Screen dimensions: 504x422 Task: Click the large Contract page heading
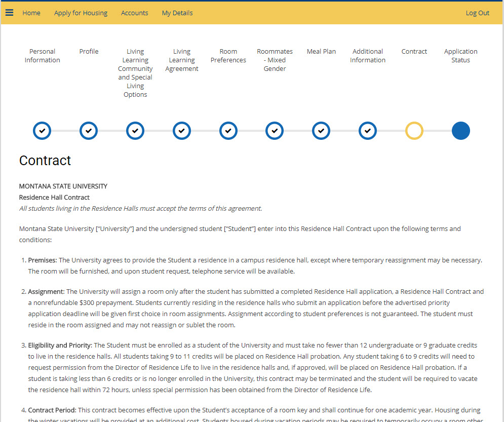coord(45,161)
